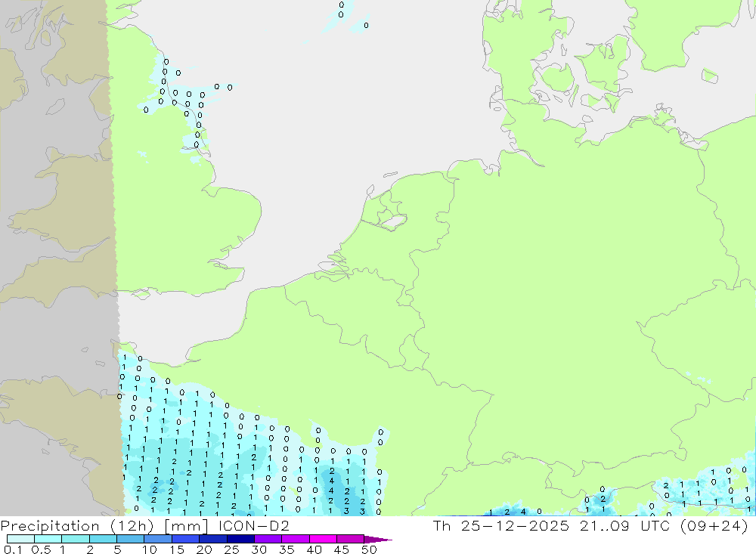Click the 'Precipitation (12h)' title text

(77, 525)
